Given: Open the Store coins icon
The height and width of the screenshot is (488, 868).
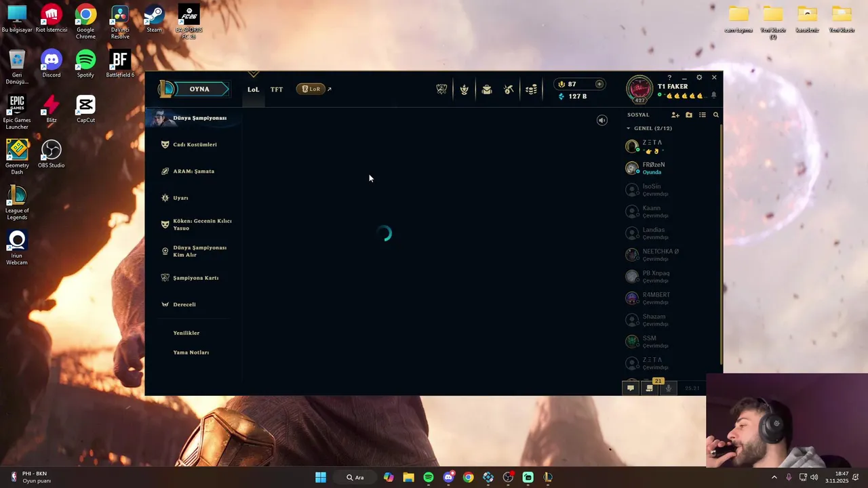Looking at the screenshot, I should point(531,89).
